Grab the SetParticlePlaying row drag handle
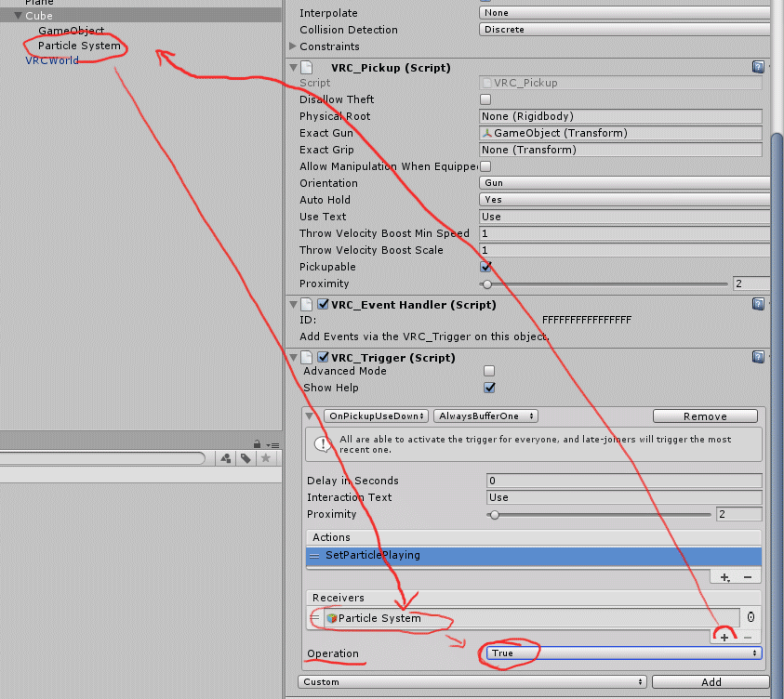The height and width of the screenshot is (699, 784). pos(314,556)
